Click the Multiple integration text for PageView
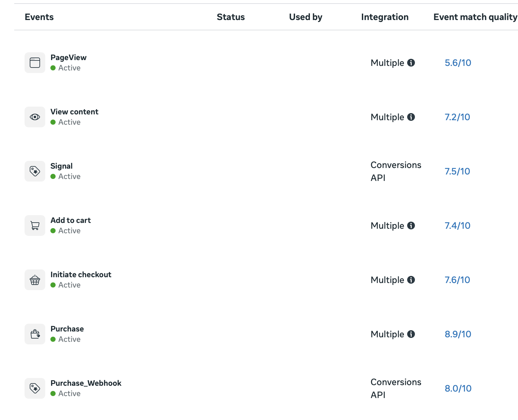The height and width of the screenshot is (420, 518). coord(387,63)
